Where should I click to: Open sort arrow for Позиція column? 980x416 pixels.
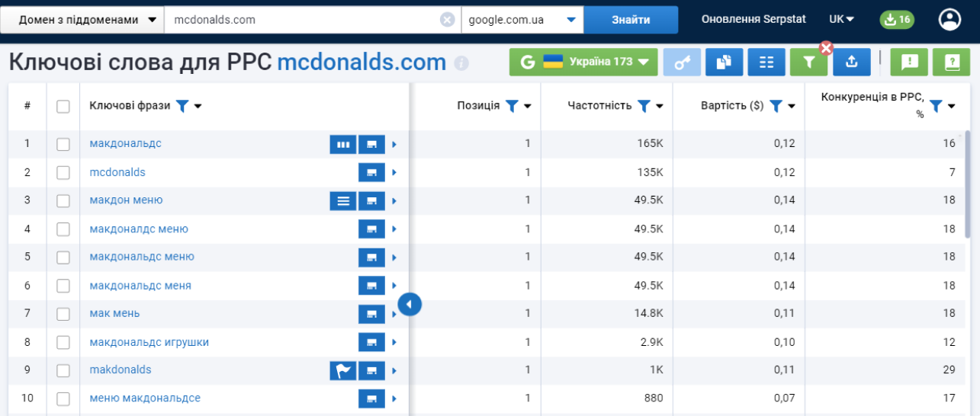(x=528, y=107)
